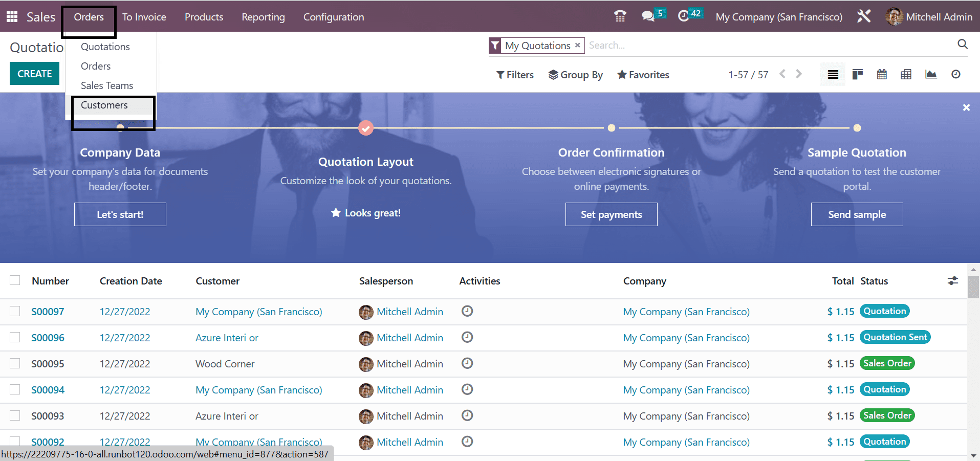This screenshot has width=980, height=461.
Task: Switch to list view
Action: click(x=833, y=75)
